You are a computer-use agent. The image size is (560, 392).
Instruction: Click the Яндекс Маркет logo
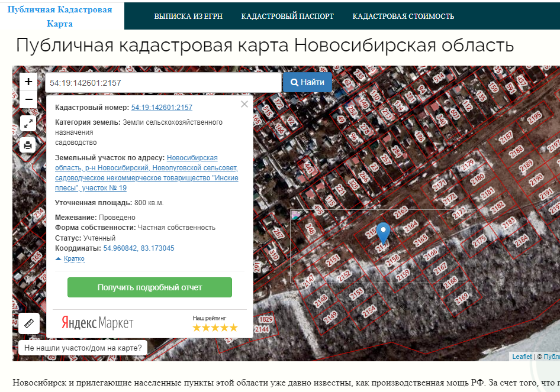coord(98,323)
